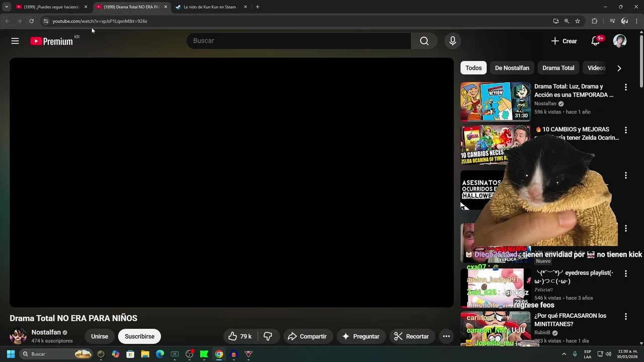Show hidden system tray icons
This screenshot has width=644, height=362.
click(563, 354)
